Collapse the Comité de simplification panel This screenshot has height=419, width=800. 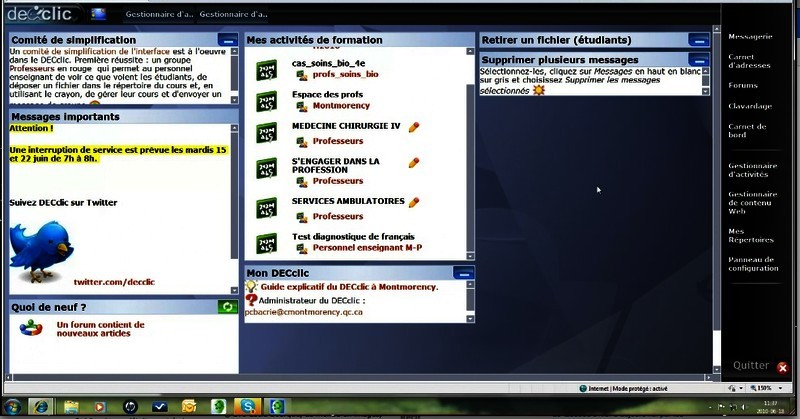point(228,40)
